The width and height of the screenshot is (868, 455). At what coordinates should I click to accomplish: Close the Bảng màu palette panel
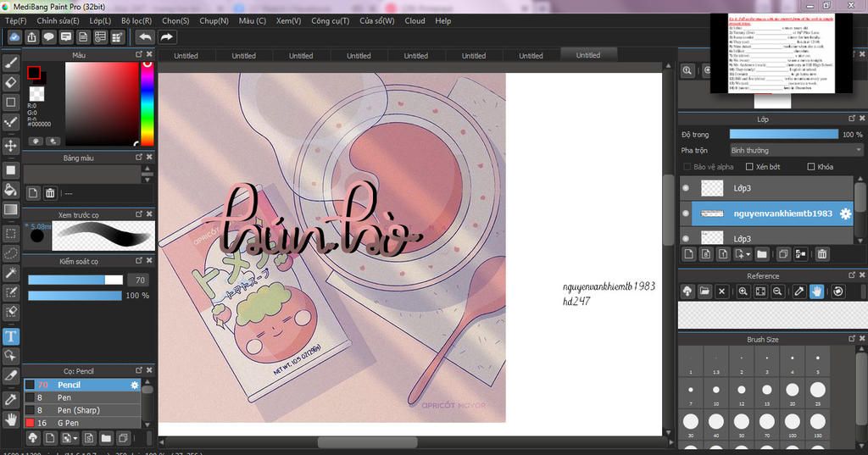[x=149, y=158]
